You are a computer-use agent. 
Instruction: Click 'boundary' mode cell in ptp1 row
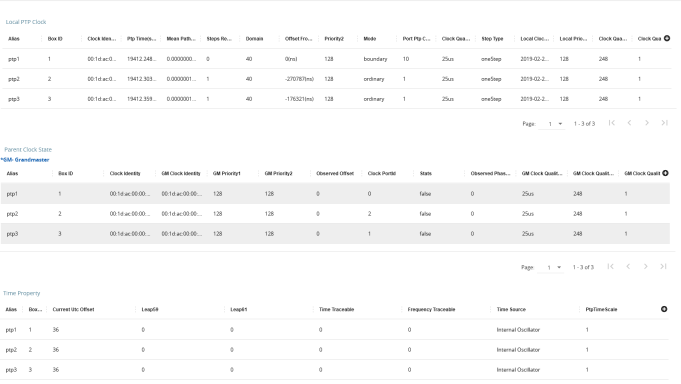375,59
